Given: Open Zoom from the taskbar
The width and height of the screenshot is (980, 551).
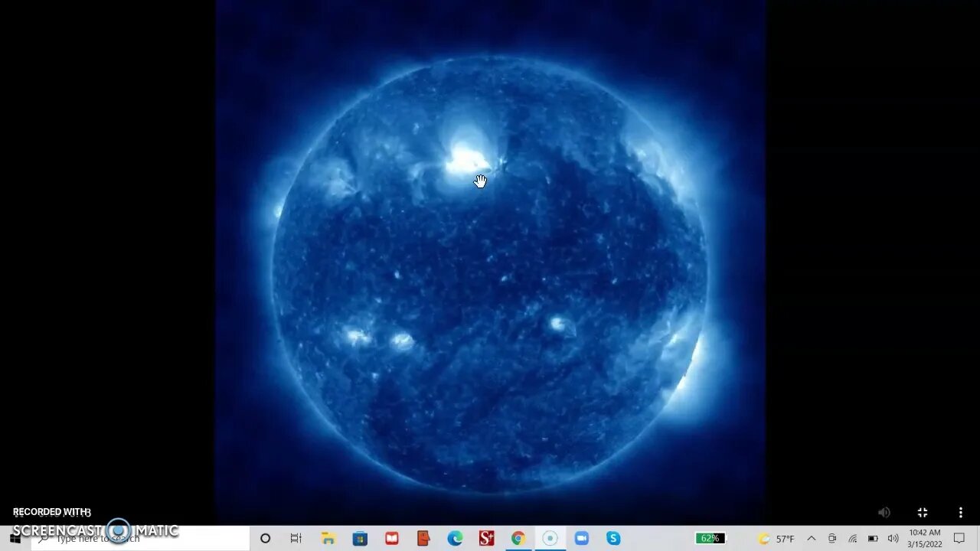Looking at the screenshot, I should point(581,539).
